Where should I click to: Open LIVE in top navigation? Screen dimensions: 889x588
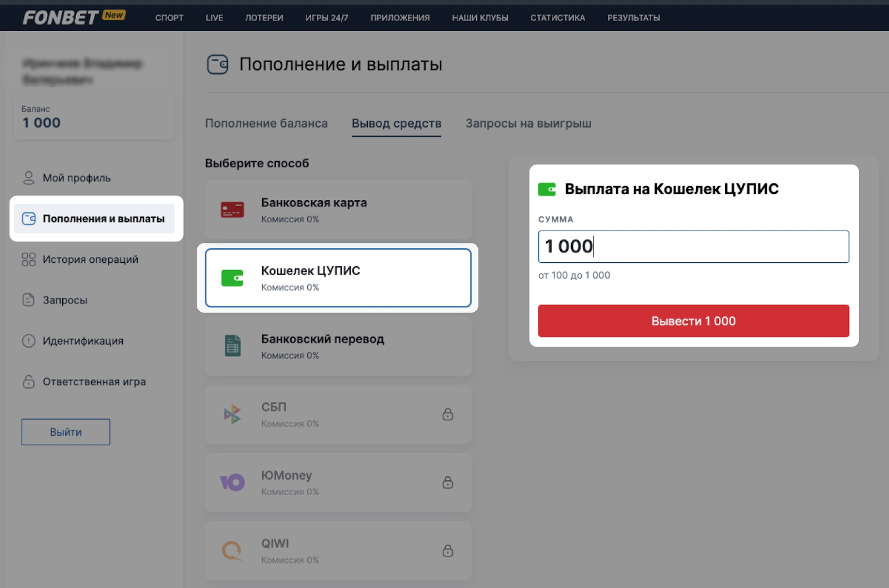(214, 18)
